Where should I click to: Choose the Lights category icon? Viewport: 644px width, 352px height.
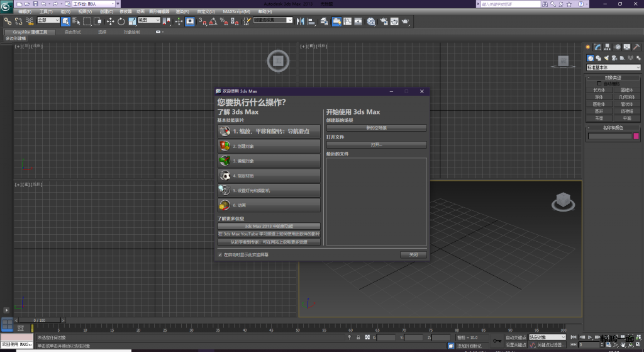point(608,57)
